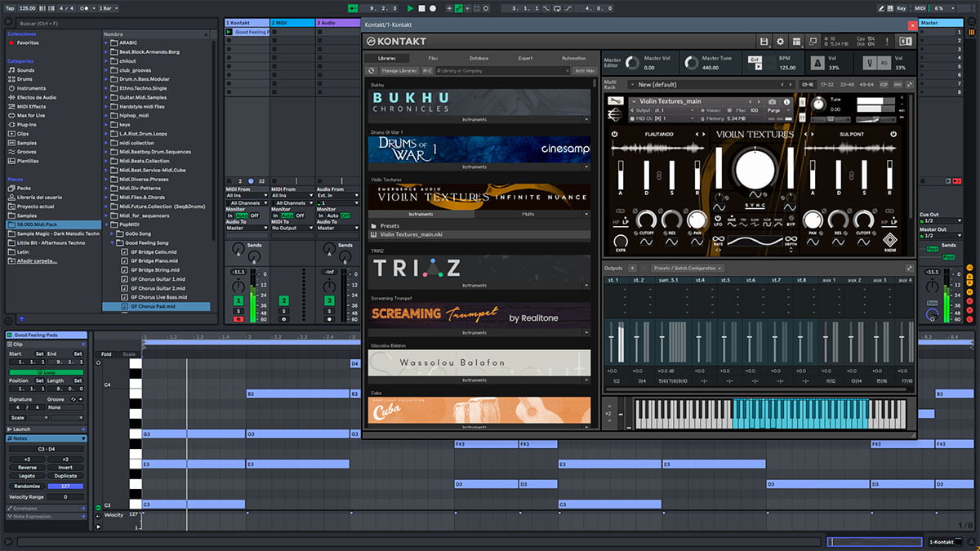980x551 pixels.
Task: Click the Manage Libraries button
Action: pos(399,71)
